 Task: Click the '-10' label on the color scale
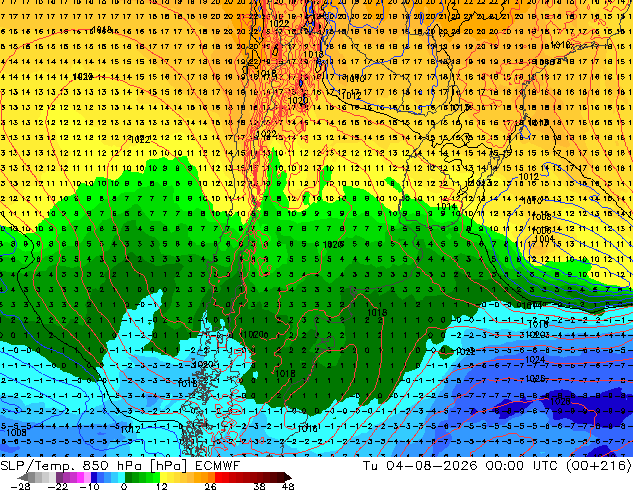pos(90,486)
